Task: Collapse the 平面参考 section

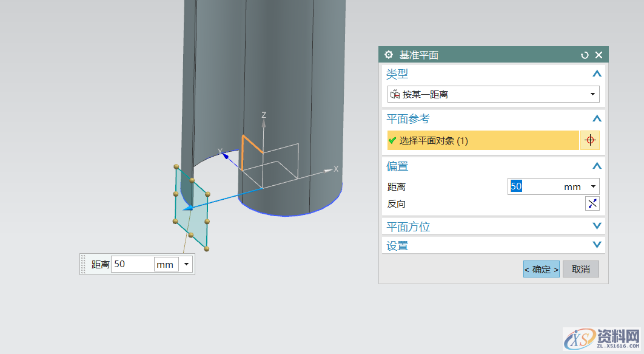Action: click(x=597, y=119)
